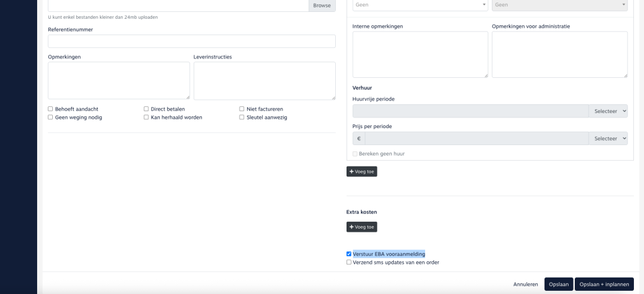Click Opmerkingen voor administratie text area

point(559,55)
